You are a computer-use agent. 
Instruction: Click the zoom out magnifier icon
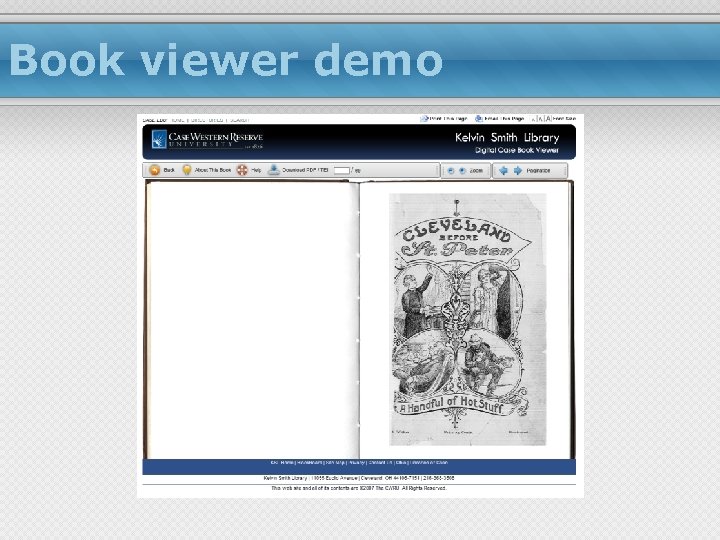(x=450, y=170)
